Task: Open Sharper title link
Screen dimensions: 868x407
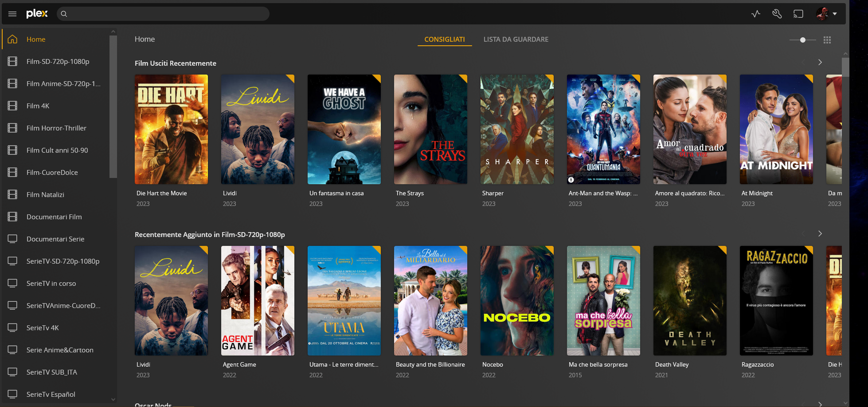Action: pyautogui.click(x=493, y=194)
